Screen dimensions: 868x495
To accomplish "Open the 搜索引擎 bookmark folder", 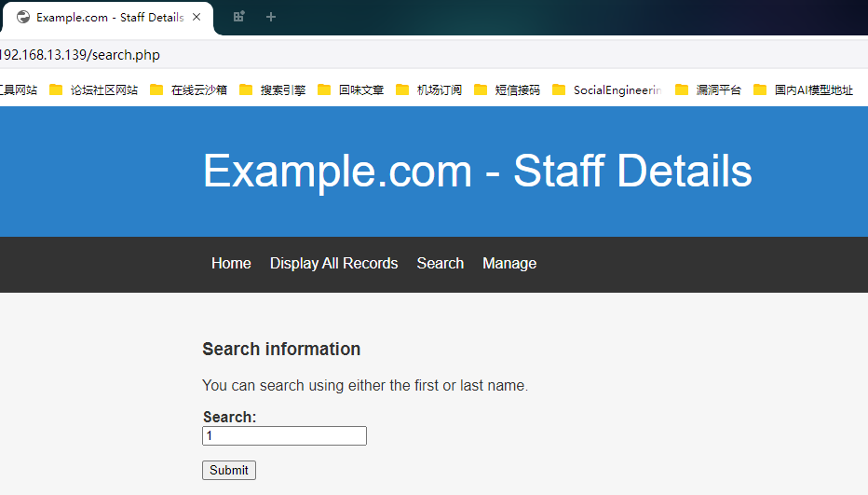I will (272, 89).
